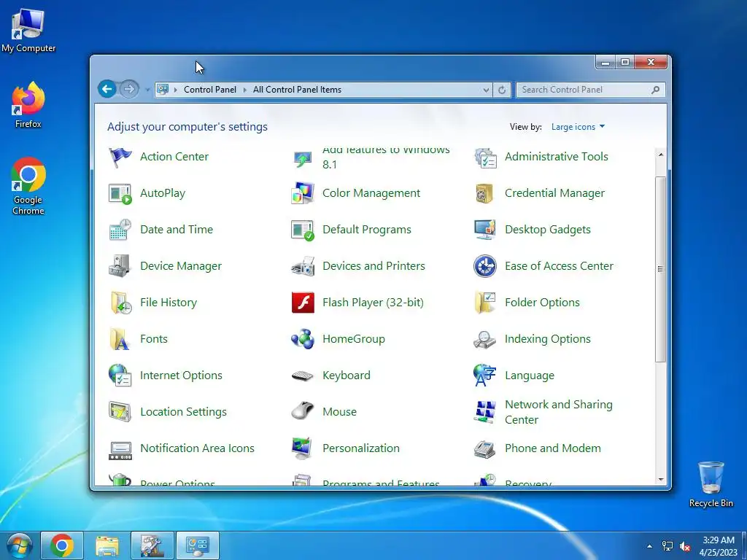Click the Control Panel taskbar button

198,545
